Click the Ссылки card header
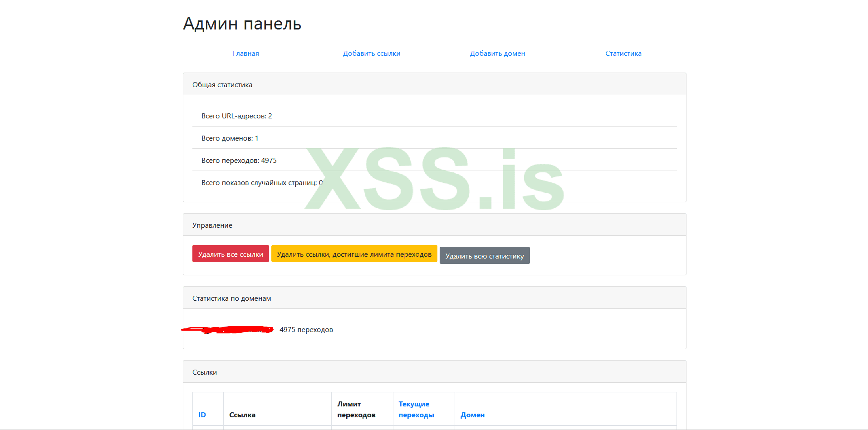868x430 pixels. point(435,372)
